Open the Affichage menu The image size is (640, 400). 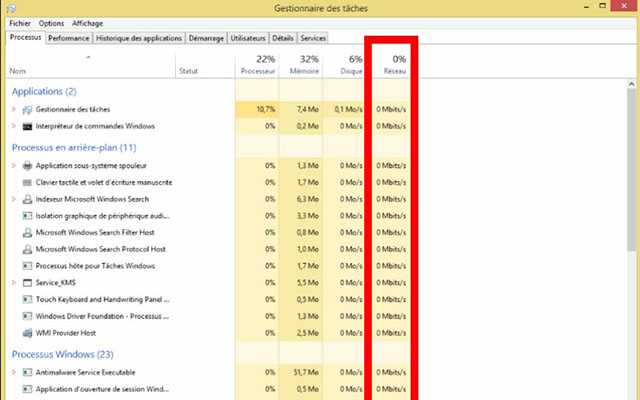tap(87, 23)
